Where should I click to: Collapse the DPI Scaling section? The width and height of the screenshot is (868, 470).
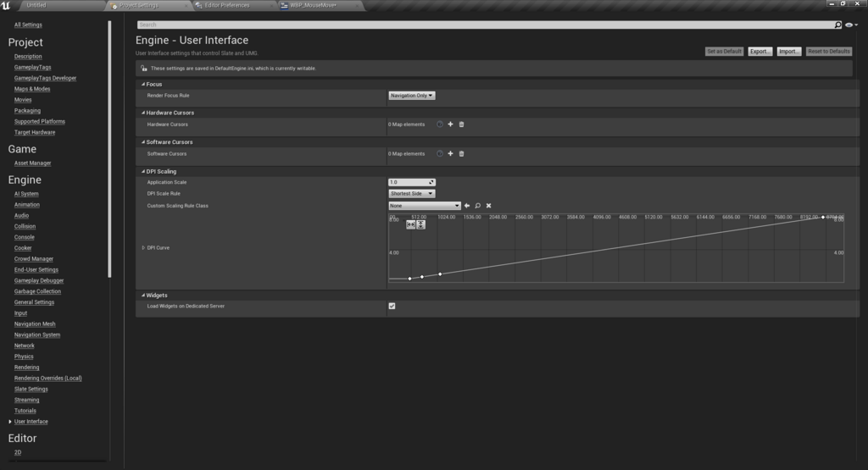142,171
